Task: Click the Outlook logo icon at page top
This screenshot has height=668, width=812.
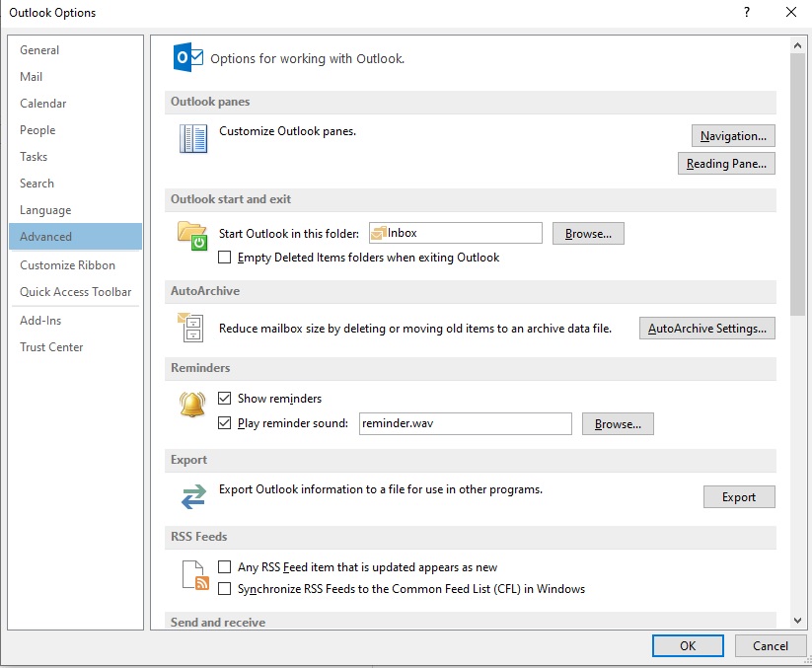Action: point(189,57)
